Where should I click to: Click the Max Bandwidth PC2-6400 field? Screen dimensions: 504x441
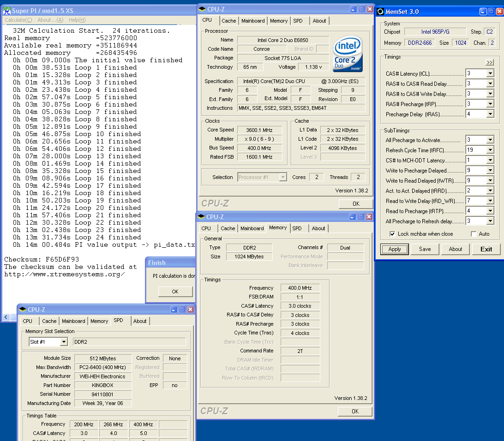tap(102, 367)
